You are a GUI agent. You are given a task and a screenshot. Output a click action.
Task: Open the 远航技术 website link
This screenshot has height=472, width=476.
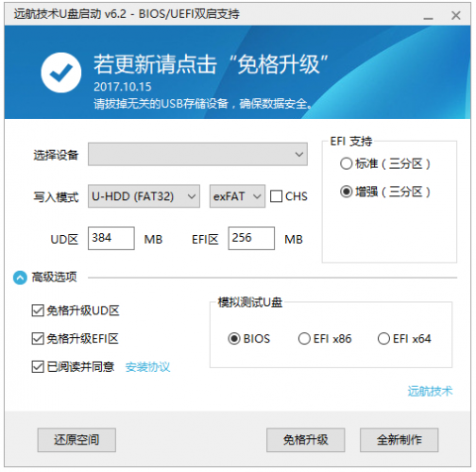pyautogui.click(x=430, y=391)
